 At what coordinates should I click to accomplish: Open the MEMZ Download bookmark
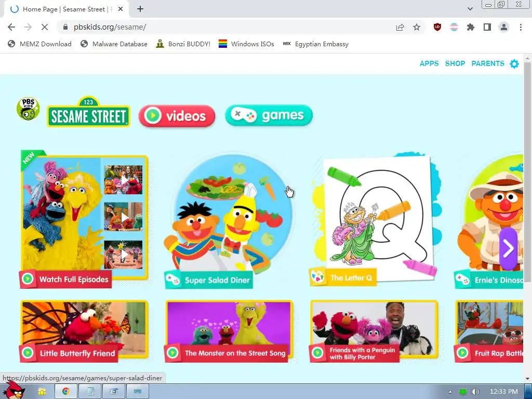coord(39,44)
